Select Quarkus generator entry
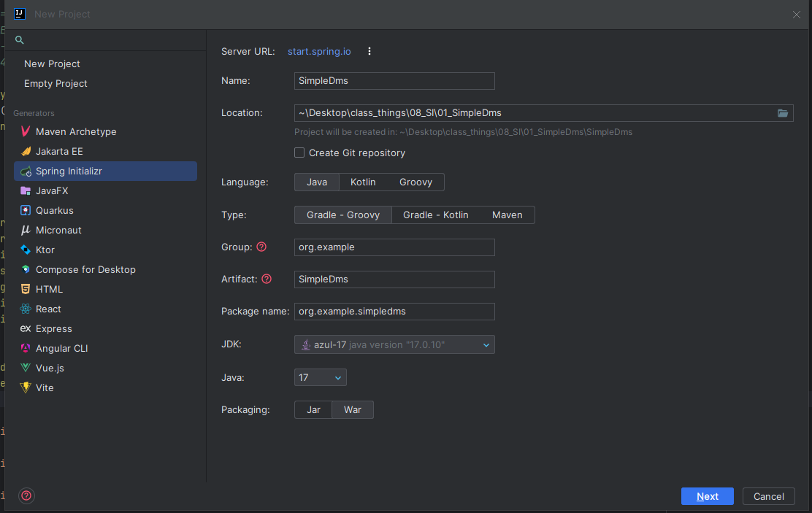 (x=106, y=210)
